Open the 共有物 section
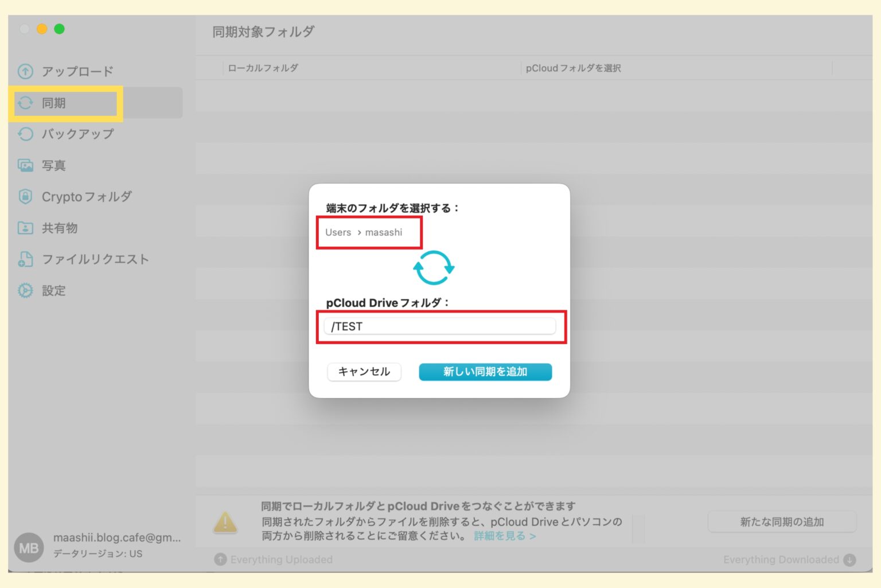Image resolution: width=881 pixels, height=588 pixels. tap(60, 228)
